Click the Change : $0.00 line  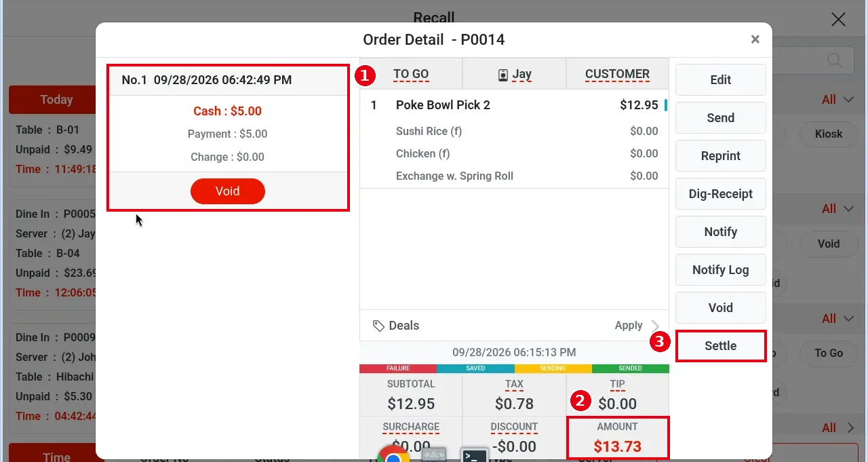(228, 157)
